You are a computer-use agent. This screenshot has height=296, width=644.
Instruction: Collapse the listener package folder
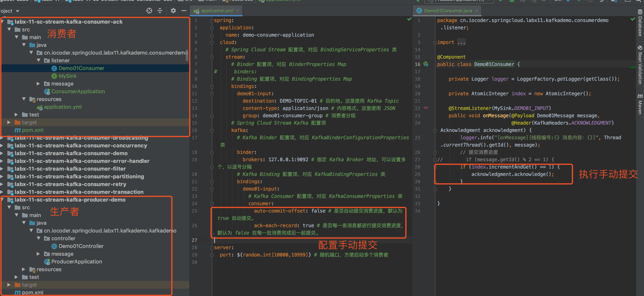coord(39,60)
